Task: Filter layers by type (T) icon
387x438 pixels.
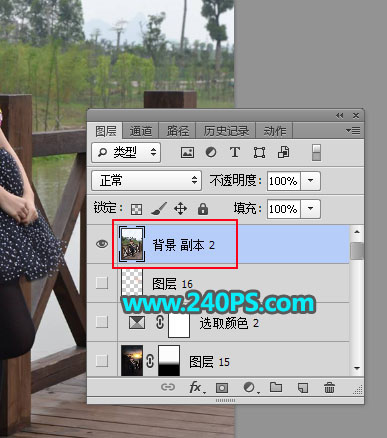Action: pyautogui.click(x=235, y=152)
